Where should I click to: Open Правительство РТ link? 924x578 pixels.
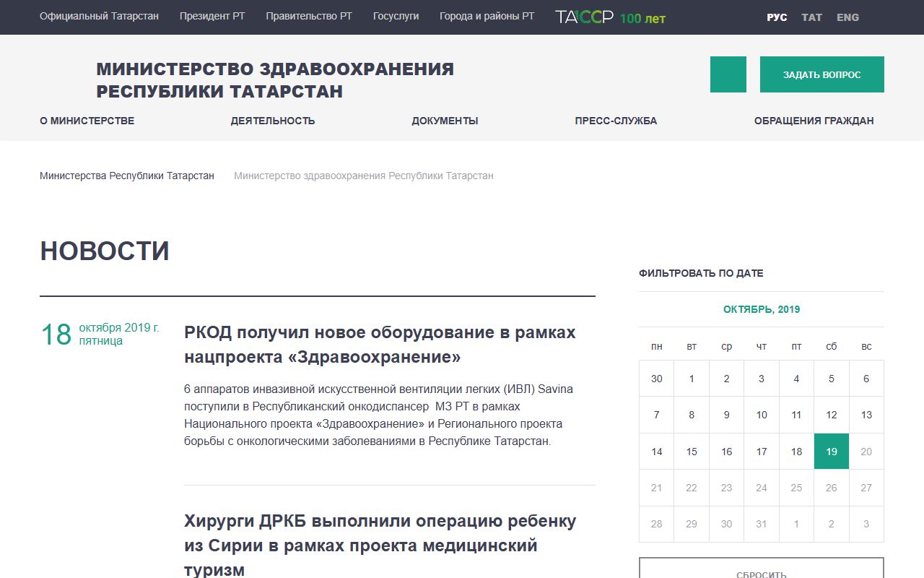[309, 16]
